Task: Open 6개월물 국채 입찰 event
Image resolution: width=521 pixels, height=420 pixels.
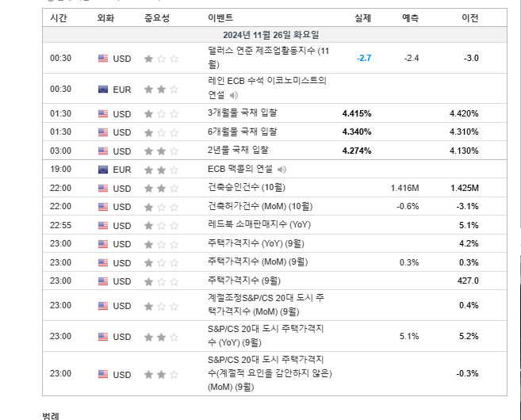Action: (242, 132)
